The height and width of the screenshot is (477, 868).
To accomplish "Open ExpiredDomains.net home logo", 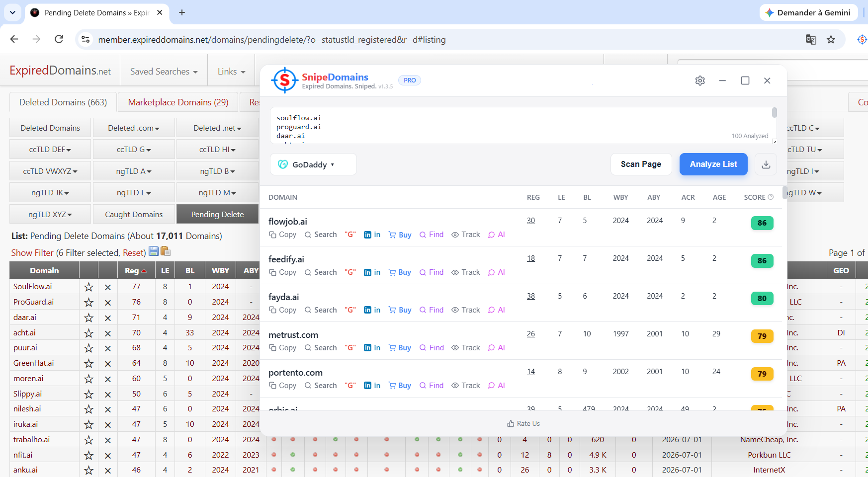I will tap(60, 71).
